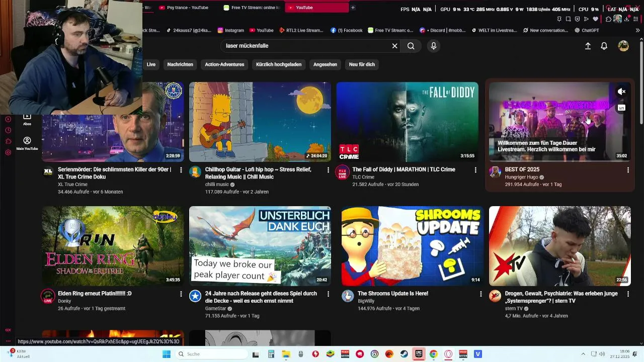Open the Facebook bookmark

346,30
